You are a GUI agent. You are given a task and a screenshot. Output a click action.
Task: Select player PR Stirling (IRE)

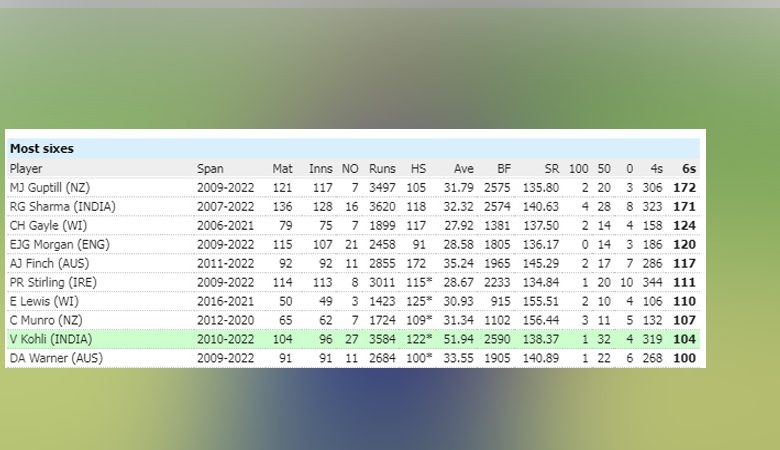(x=53, y=282)
